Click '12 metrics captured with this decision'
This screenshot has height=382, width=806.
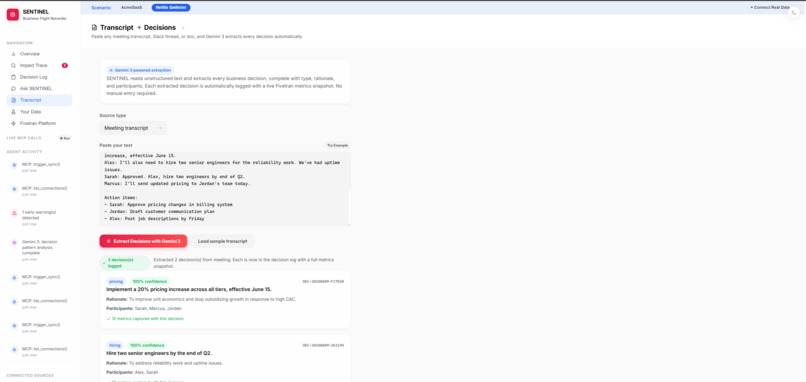tap(145, 319)
